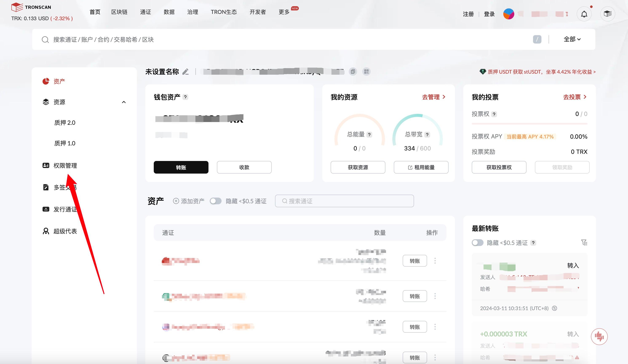This screenshot has height=364, width=628.
Task: Select 质押 2.0 in sidebar
Action: 65,122
